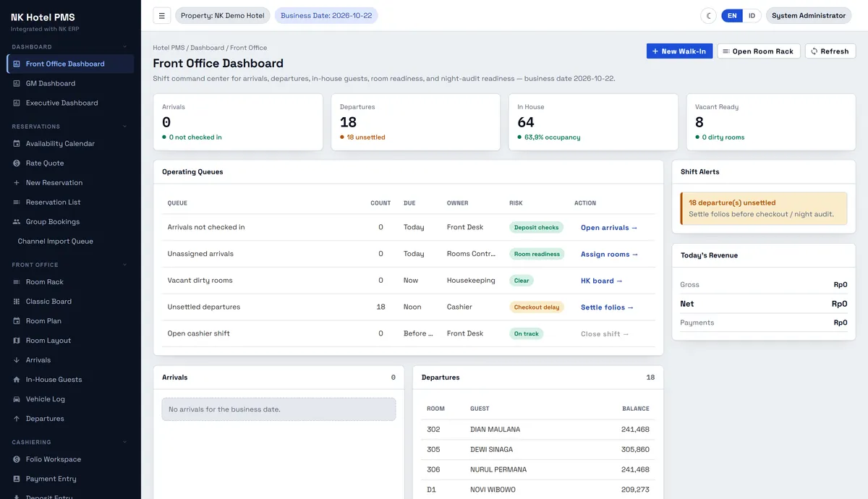The image size is (868, 499).
Task: Toggle the sidebar with hamburger button
Action: 162,15
